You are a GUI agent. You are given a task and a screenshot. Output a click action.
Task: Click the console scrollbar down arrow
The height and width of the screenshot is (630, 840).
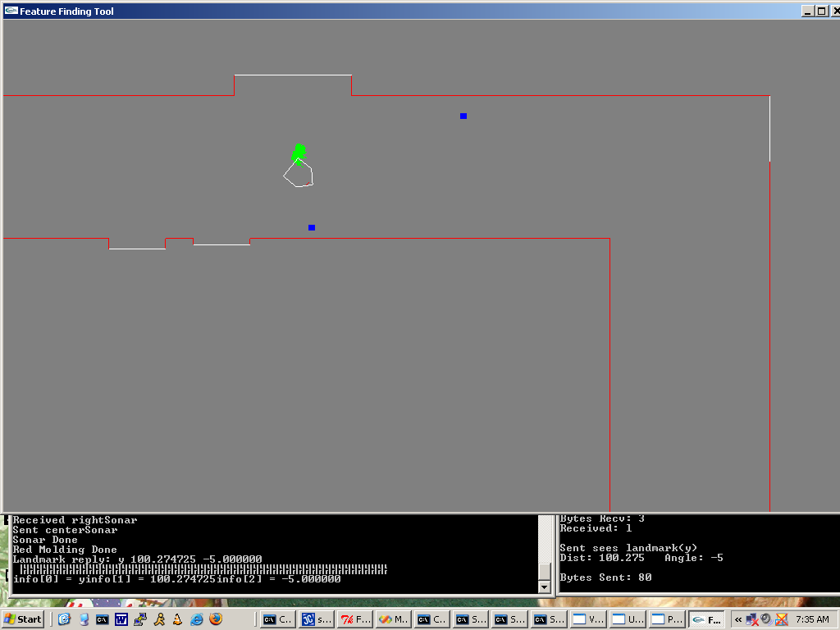click(x=545, y=587)
